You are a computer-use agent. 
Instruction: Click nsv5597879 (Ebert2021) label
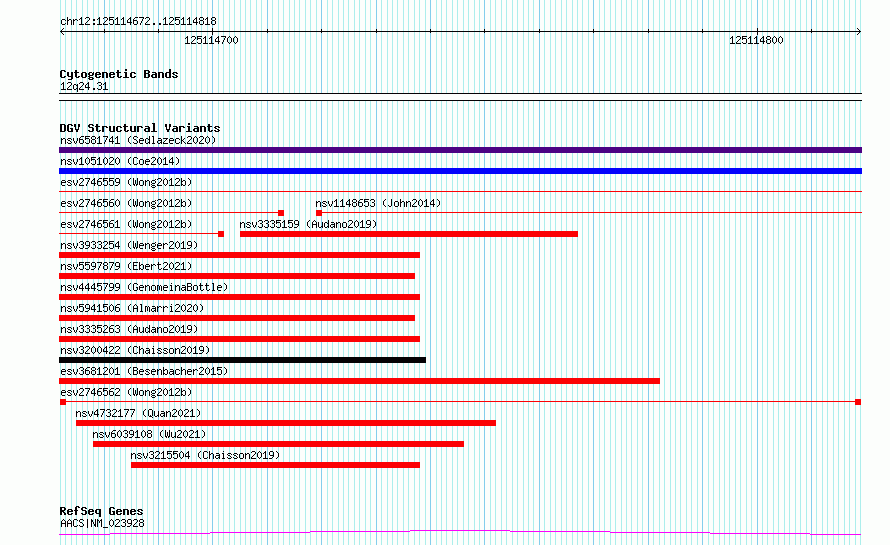(x=126, y=266)
